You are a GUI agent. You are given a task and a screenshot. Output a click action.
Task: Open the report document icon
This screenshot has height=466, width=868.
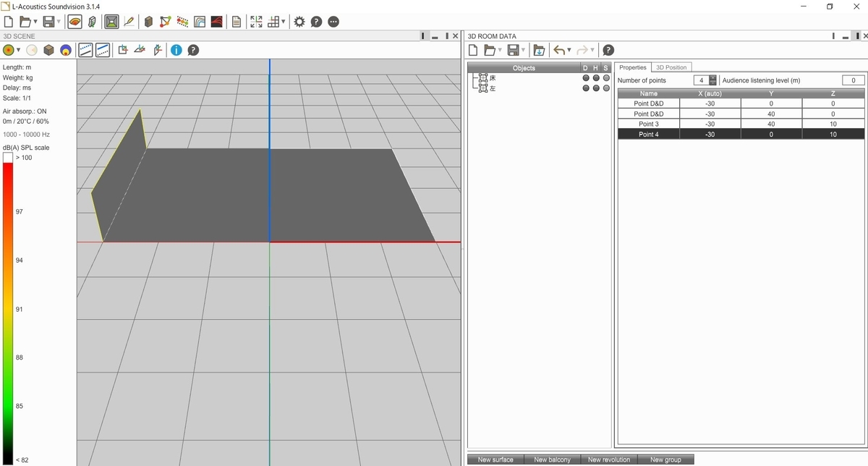pyautogui.click(x=237, y=22)
